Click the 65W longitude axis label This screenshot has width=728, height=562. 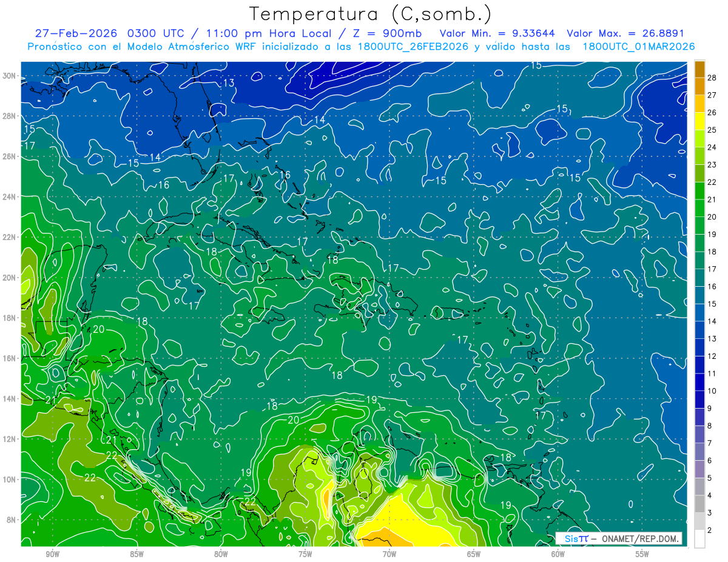point(474,554)
